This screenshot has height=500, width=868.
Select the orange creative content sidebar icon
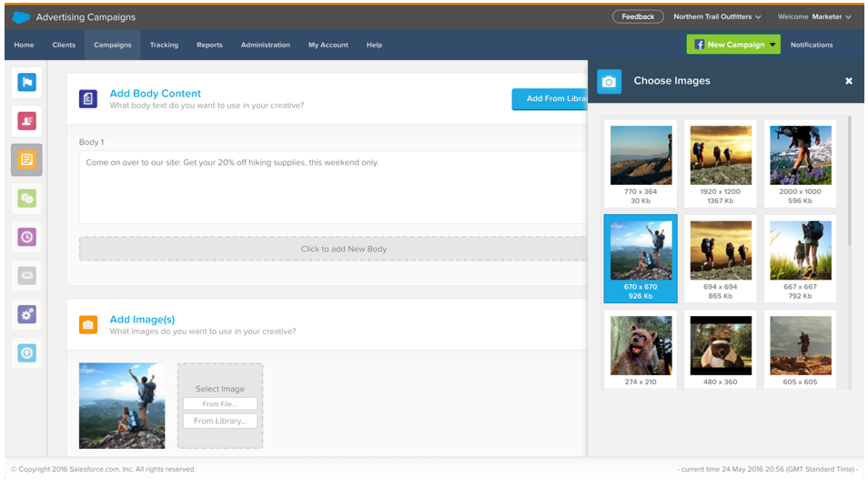click(x=26, y=159)
